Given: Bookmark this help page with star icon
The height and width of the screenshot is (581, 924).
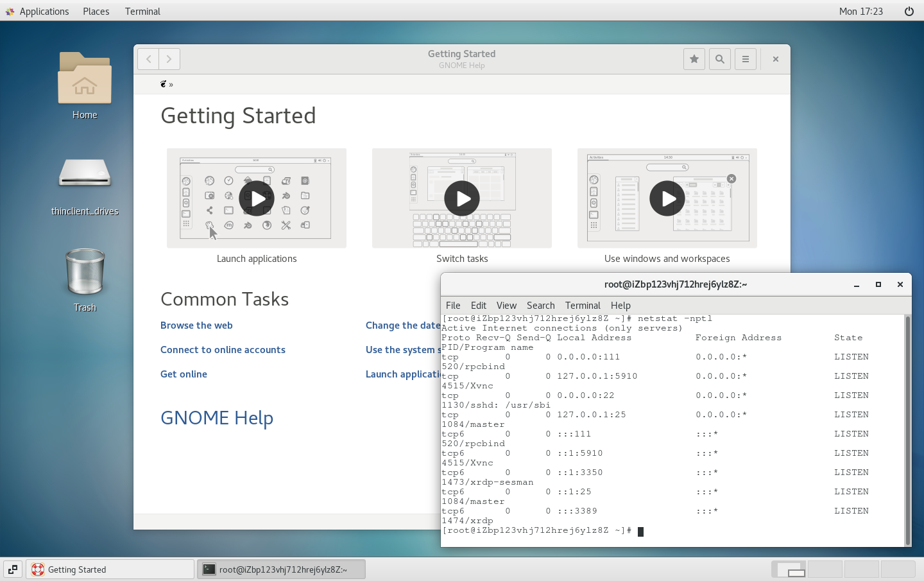Looking at the screenshot, I should pyautogui.click(x=694, y=59).
